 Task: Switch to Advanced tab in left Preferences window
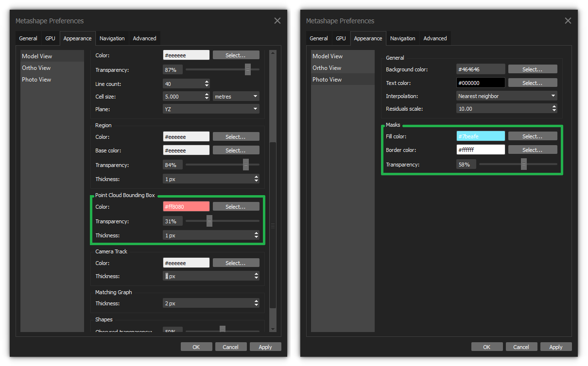[145, 38]
